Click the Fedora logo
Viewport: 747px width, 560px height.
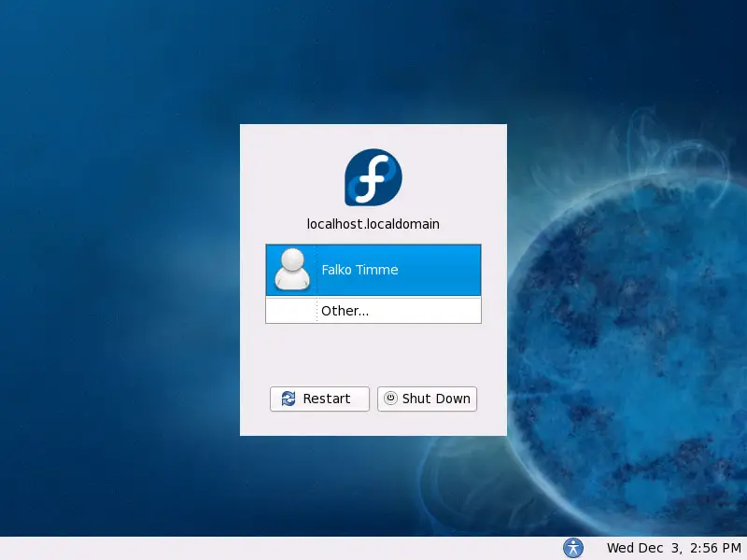coord(373,177)
